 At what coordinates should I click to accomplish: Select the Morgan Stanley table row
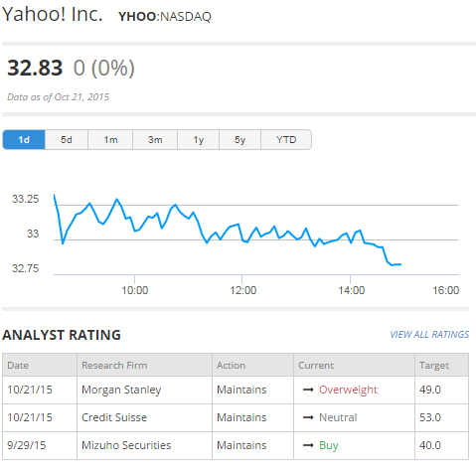tap(236, 390)
